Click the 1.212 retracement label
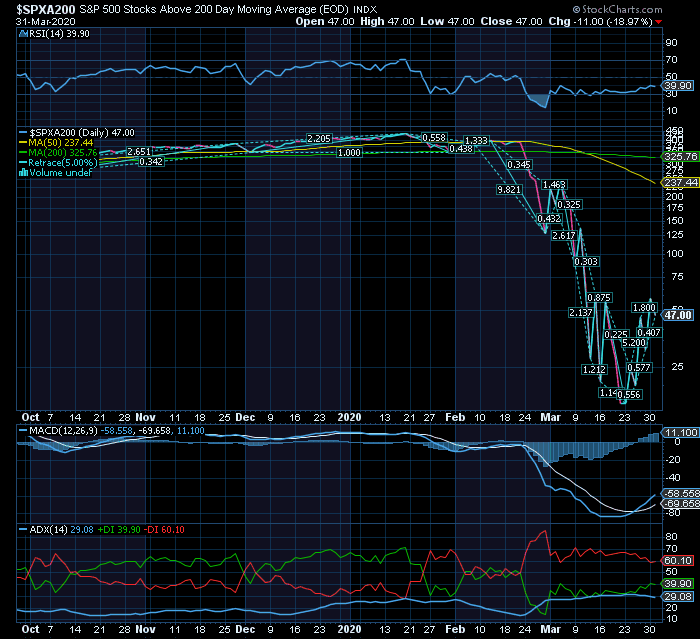Screen dimensions: 700x639 594,369
